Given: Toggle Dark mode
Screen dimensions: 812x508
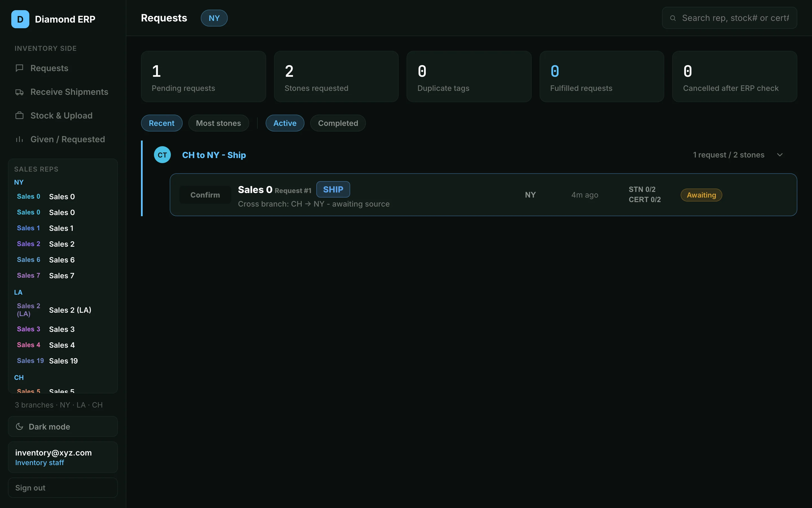Looking at the screenshot, I should (63, 427).
